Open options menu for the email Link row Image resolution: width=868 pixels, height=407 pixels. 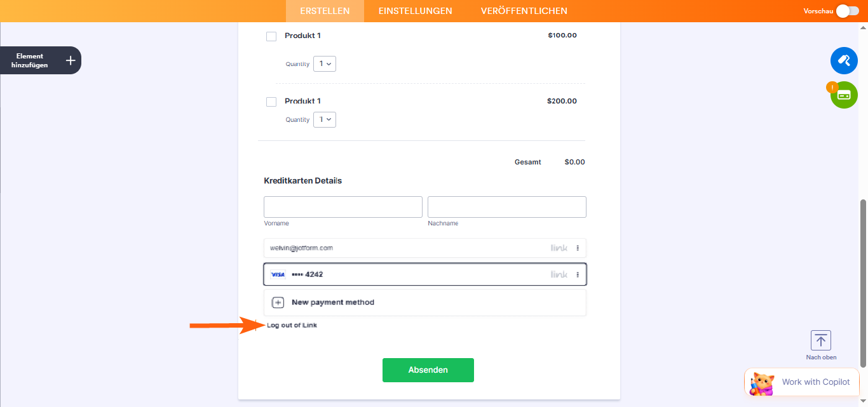point(578,248)
